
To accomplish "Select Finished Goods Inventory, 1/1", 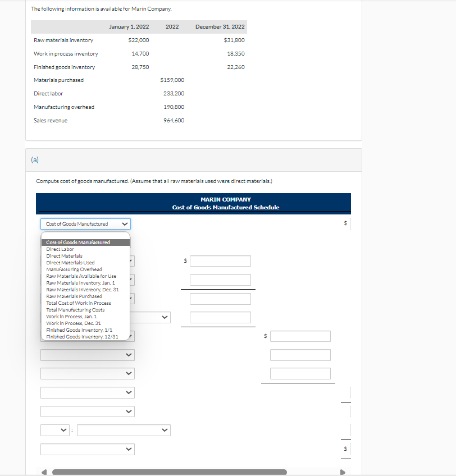I will pos(86,329).
